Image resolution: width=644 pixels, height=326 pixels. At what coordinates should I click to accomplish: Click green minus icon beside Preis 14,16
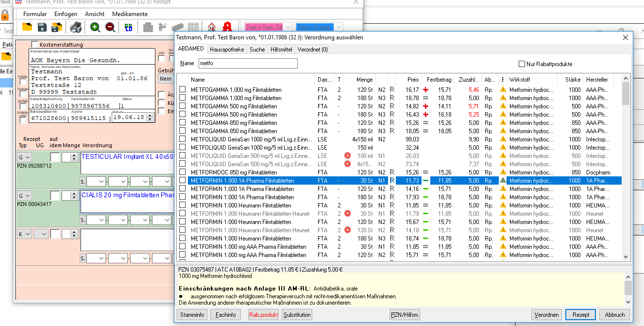pos(425,189)
